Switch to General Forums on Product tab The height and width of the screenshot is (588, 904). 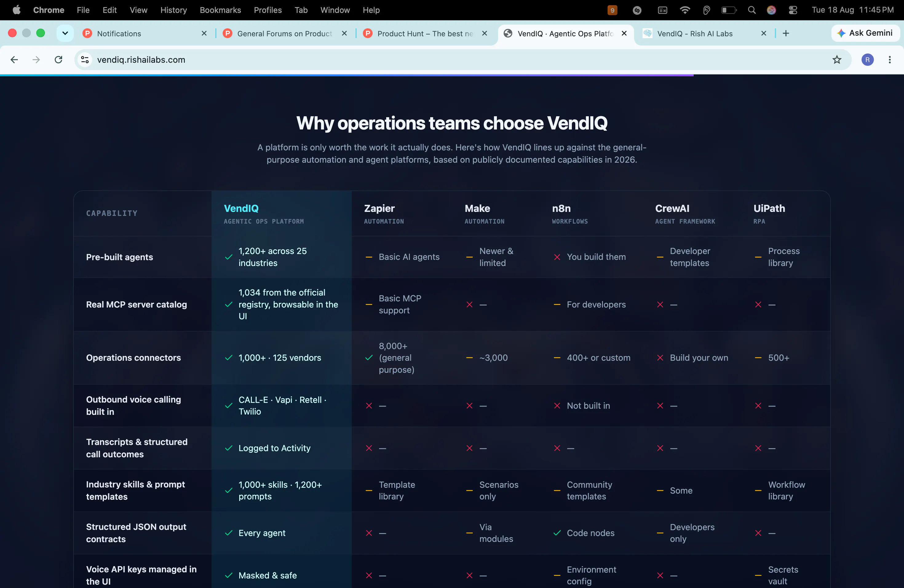tap(284, 34)
